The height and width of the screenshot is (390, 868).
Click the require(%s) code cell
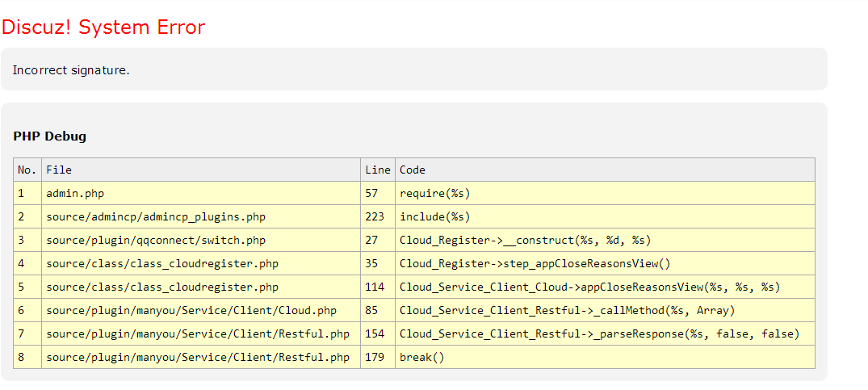434,193
